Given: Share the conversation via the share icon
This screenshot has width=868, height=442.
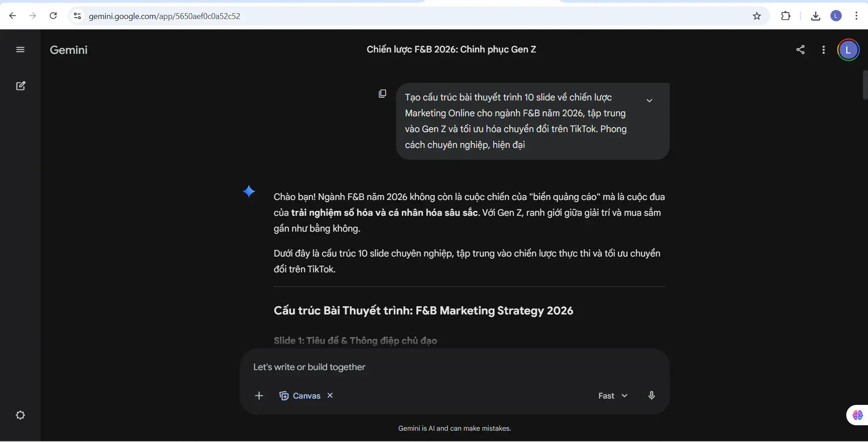Looking at the screenshot, I should coord(801,49).
